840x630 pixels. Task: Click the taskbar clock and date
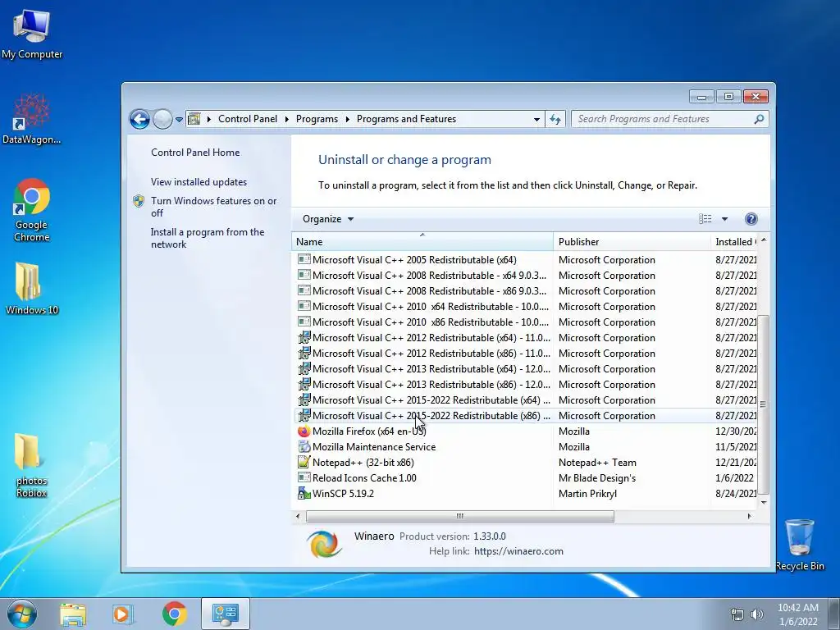click(797, 614)
